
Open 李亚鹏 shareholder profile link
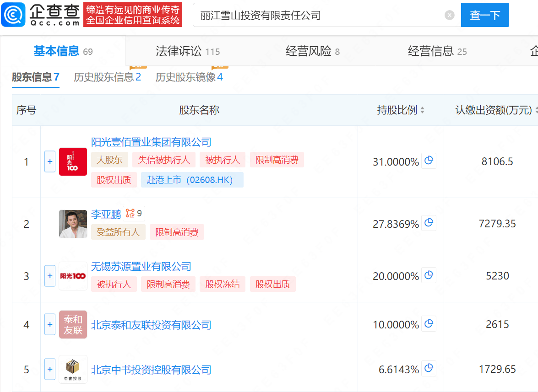point(106,214)
